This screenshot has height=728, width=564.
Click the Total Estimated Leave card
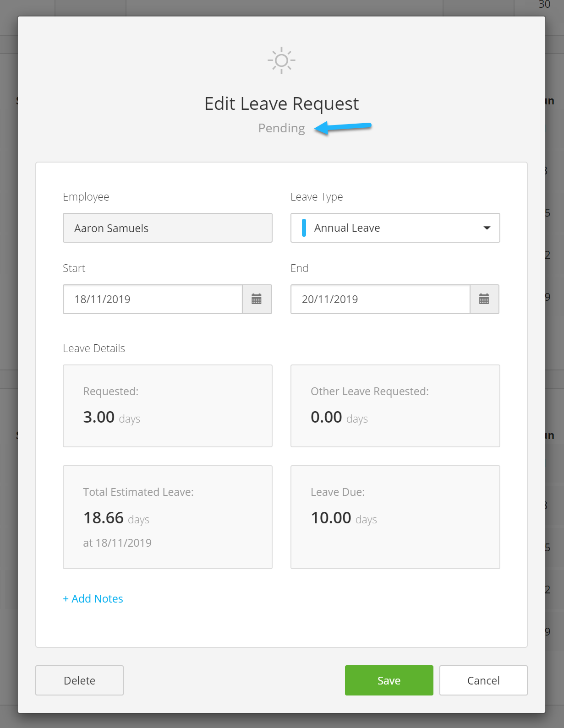click(168, 517)
